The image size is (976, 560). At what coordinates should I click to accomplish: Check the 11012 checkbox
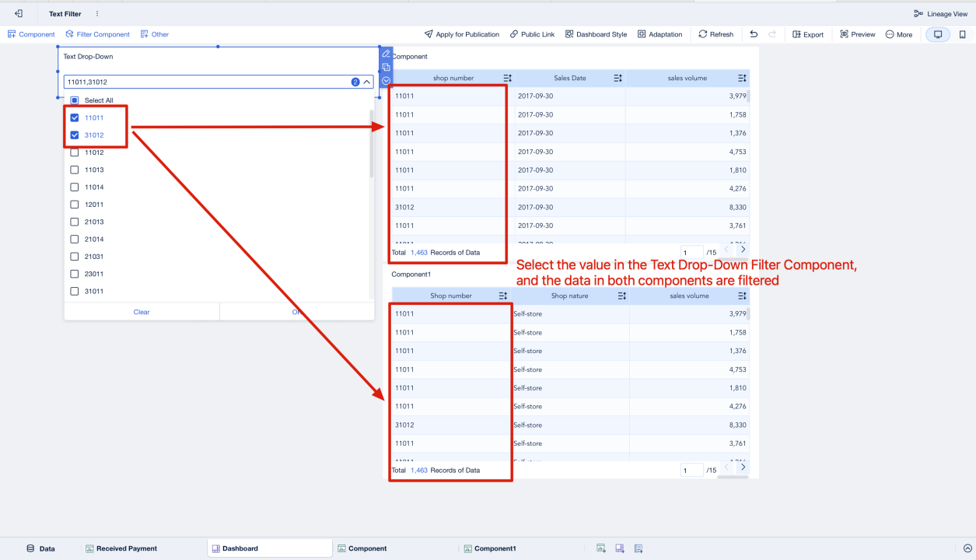[75, 152]
